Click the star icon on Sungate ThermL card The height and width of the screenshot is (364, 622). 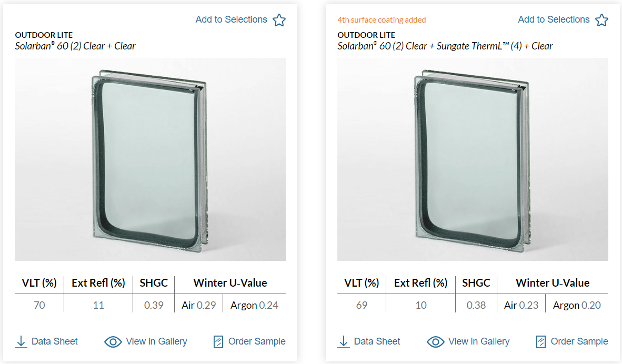[601, 20]
